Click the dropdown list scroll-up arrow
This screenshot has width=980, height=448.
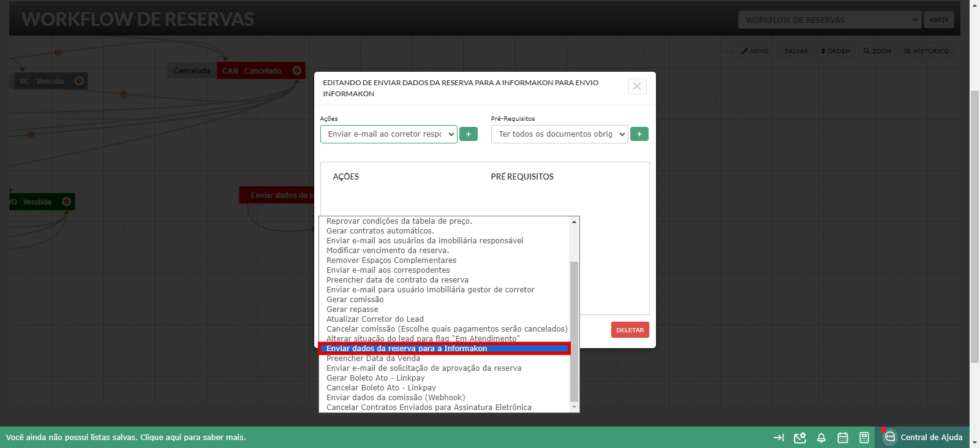tap(574, 222)
